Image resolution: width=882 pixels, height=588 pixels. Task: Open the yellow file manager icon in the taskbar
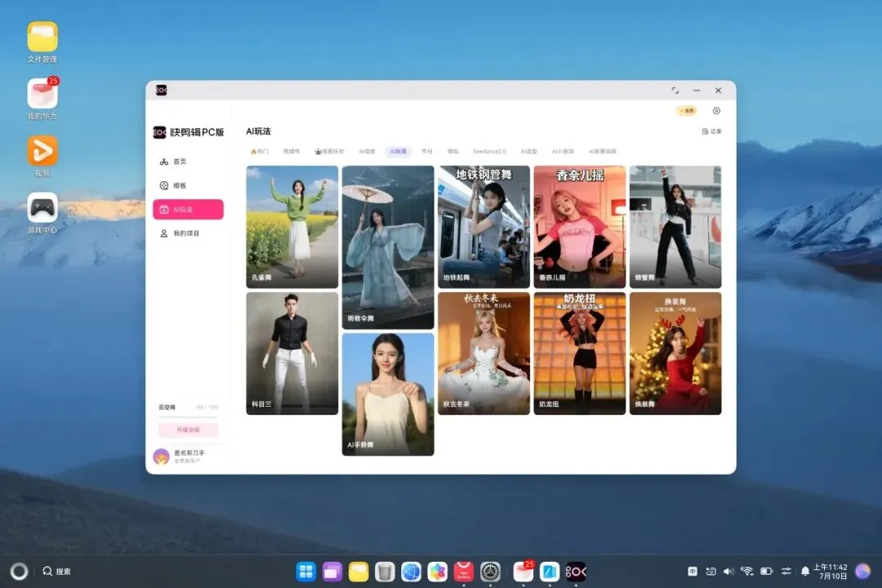tap(359, 572)
